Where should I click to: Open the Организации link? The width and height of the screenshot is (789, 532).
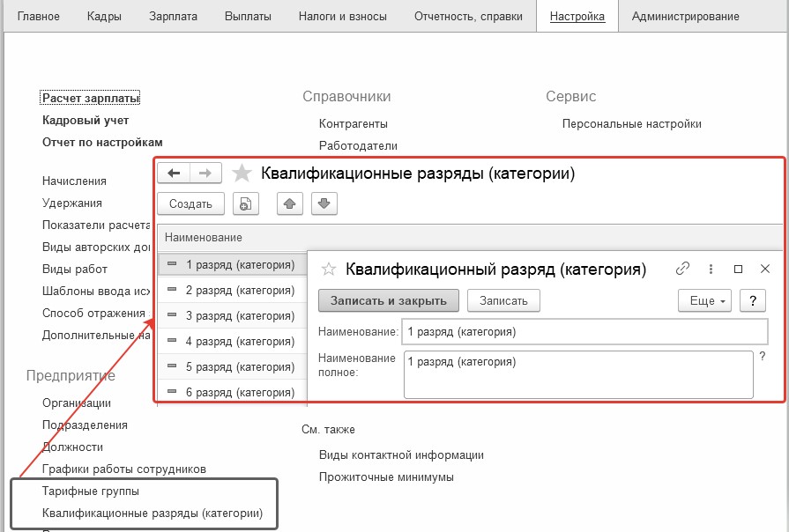(77, 403)
